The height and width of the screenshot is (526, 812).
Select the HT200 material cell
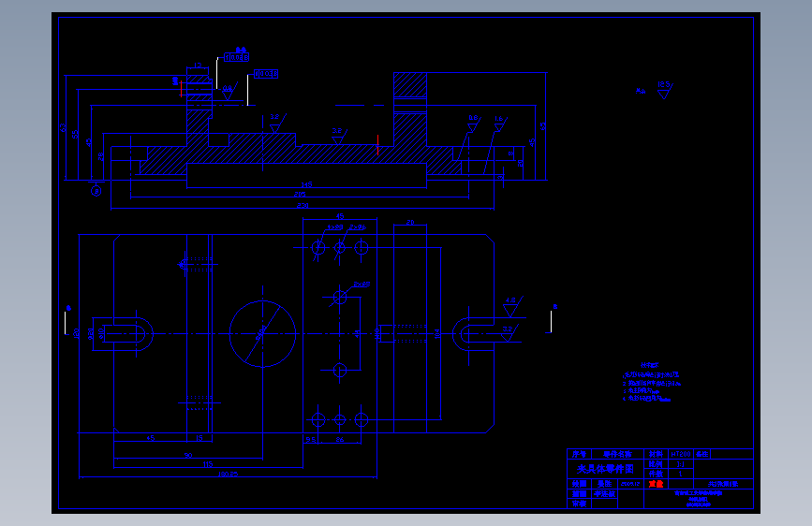click(x=681, y=454)
